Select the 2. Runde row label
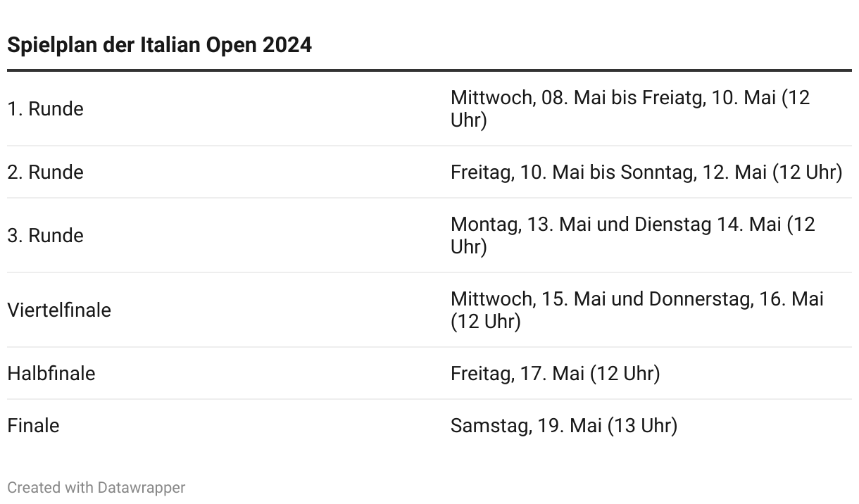Screen dimensions: 859x504 coord(45,172)
